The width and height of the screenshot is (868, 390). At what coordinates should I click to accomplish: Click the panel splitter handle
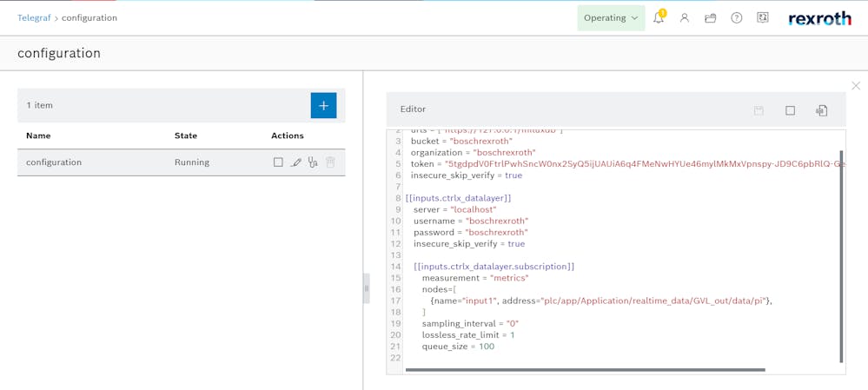(366, 288)
